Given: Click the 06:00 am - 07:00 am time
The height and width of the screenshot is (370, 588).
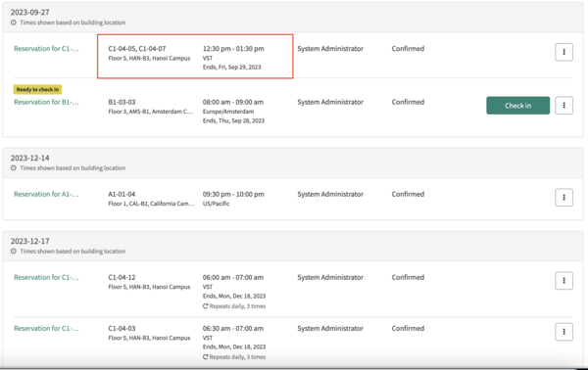Looking at the screenshot, I should click(233, 278).
